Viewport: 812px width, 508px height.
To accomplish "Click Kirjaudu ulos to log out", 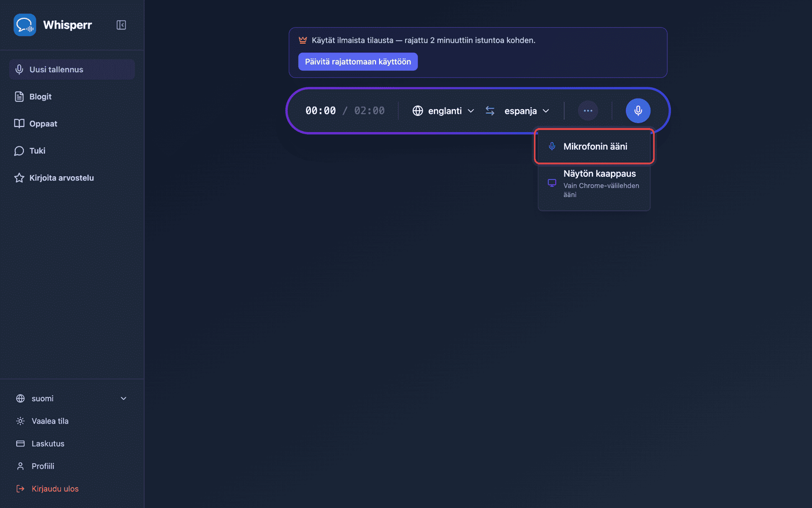I will tap(72, 489).
